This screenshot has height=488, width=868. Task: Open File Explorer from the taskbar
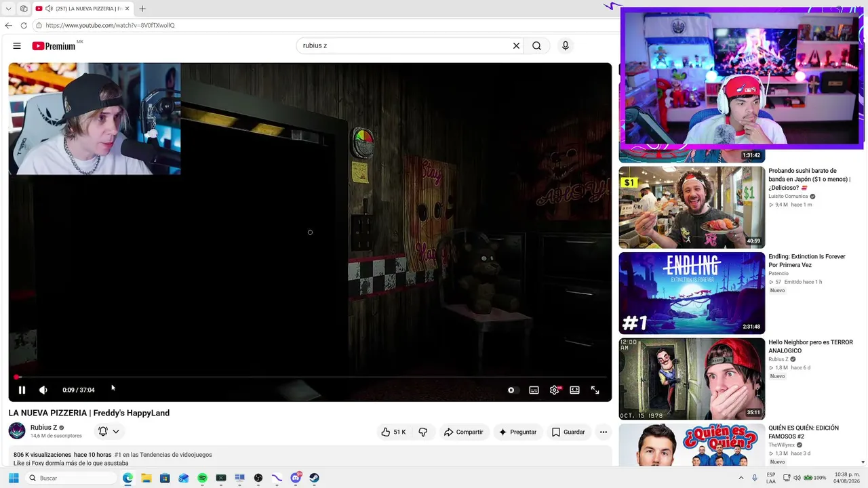(146, 478)
